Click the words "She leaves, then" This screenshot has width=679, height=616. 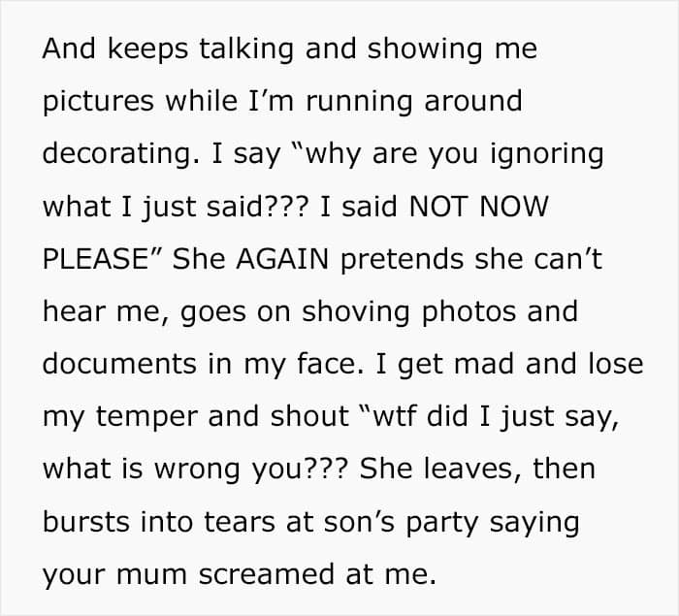point(477,469)
